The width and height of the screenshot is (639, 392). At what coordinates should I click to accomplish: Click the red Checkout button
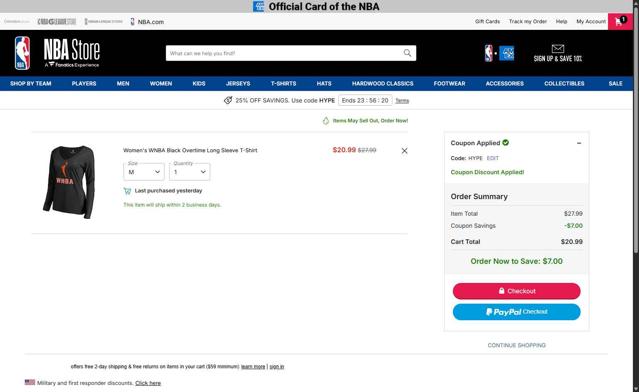click(x=516, y=291)
